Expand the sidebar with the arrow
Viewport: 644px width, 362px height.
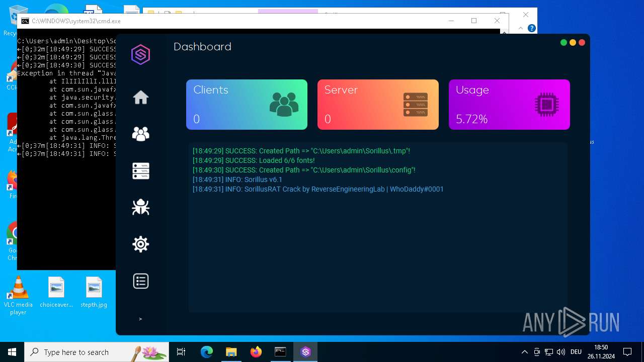[x=140, y=319]
